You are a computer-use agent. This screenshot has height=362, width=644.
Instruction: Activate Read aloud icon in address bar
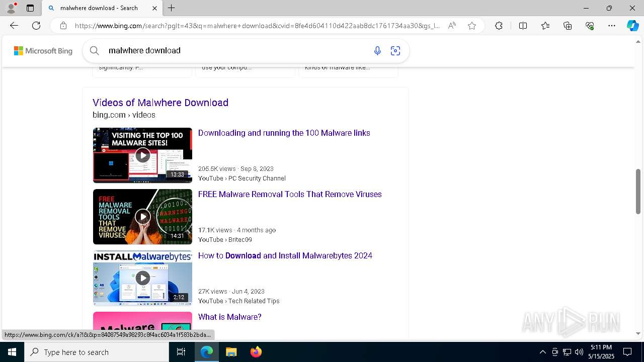click(x=452, y=26)
